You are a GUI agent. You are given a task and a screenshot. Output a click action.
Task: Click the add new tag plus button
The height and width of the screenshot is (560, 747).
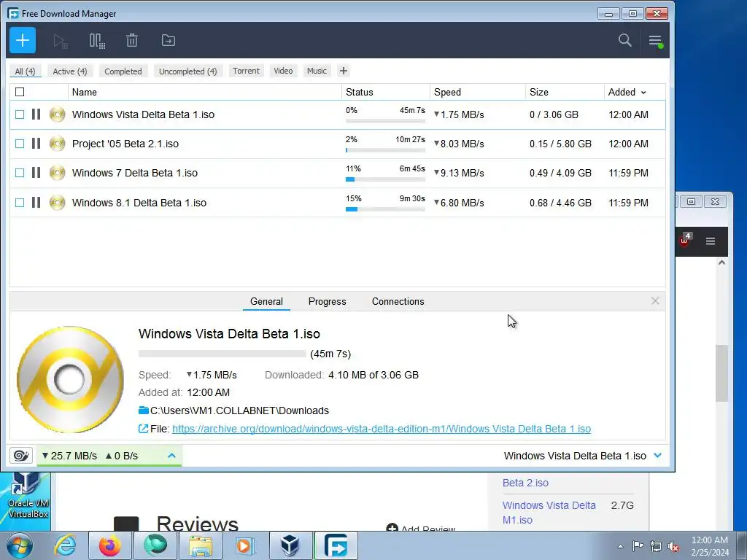click(344, 71)
